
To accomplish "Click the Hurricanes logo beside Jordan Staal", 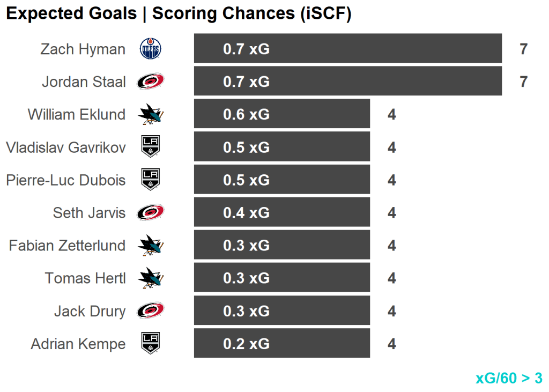I will point(150,82).
